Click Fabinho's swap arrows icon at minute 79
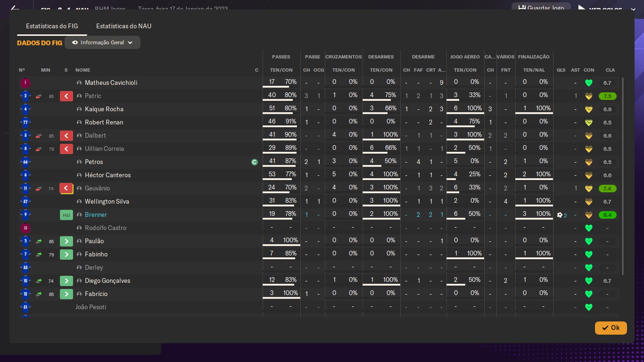The width and height of the screenshot is (644, 362). pos(39,255)
